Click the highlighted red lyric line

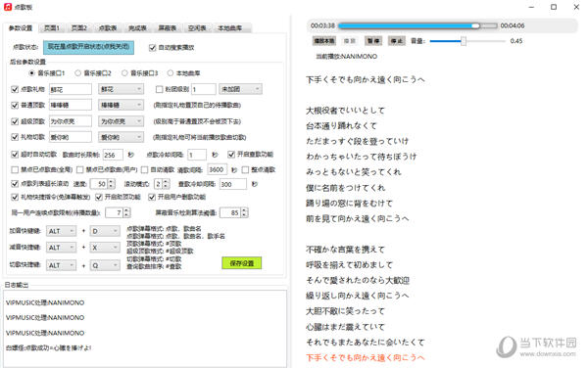point(366,357)
